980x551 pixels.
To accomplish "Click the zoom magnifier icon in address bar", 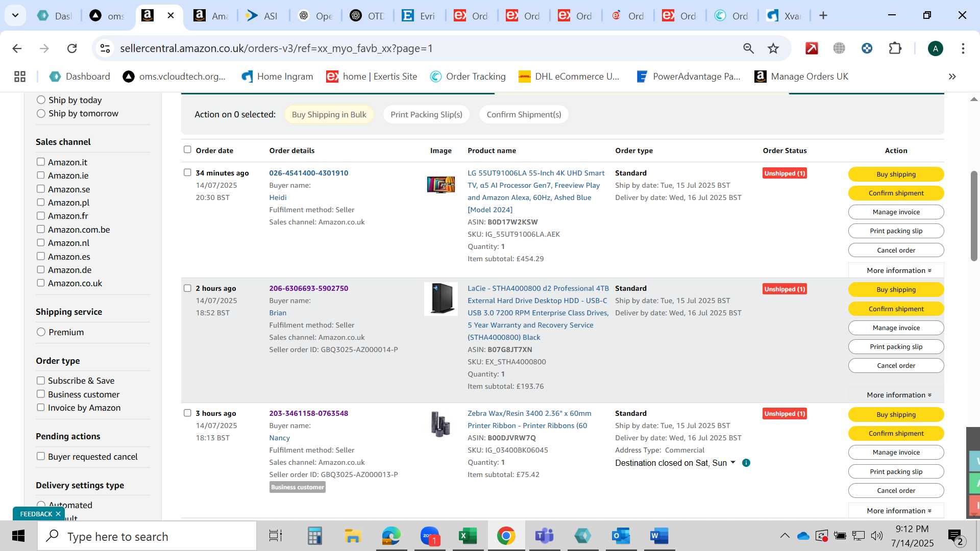I will (x=748, y=48).
